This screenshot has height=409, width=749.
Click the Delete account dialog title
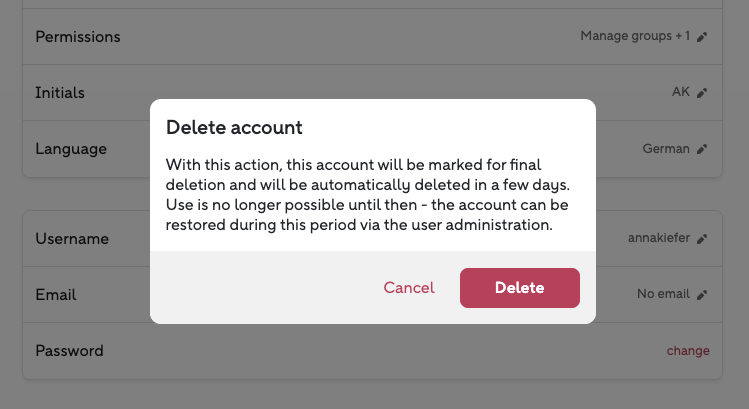[234, 127]
